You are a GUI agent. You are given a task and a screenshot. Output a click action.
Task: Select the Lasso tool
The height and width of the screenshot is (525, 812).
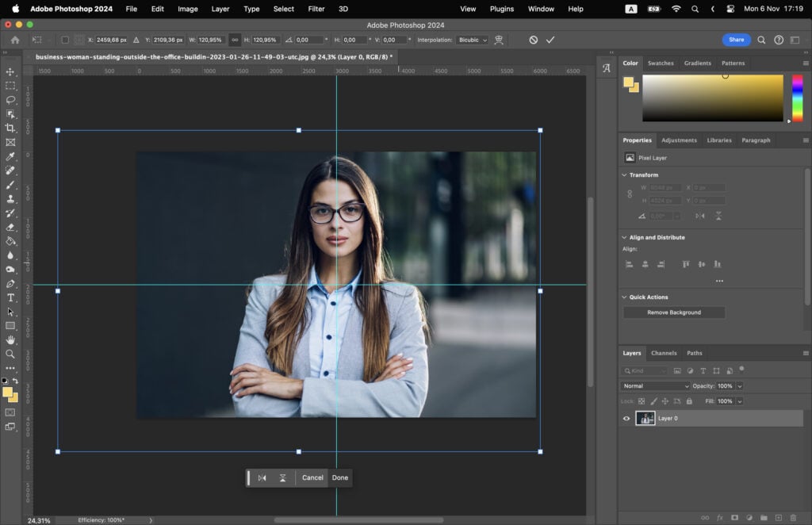pos(11,100)
